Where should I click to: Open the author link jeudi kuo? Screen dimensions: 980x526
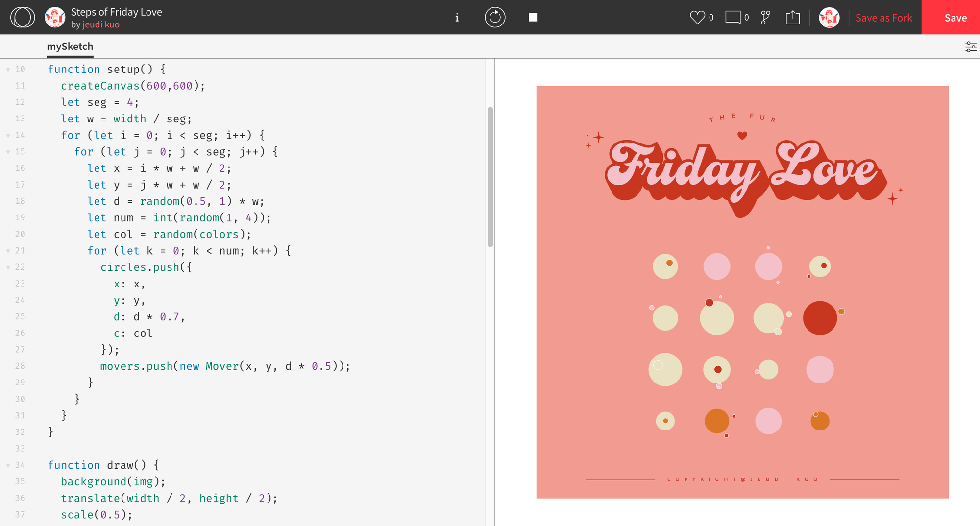(x=101, y=24)
